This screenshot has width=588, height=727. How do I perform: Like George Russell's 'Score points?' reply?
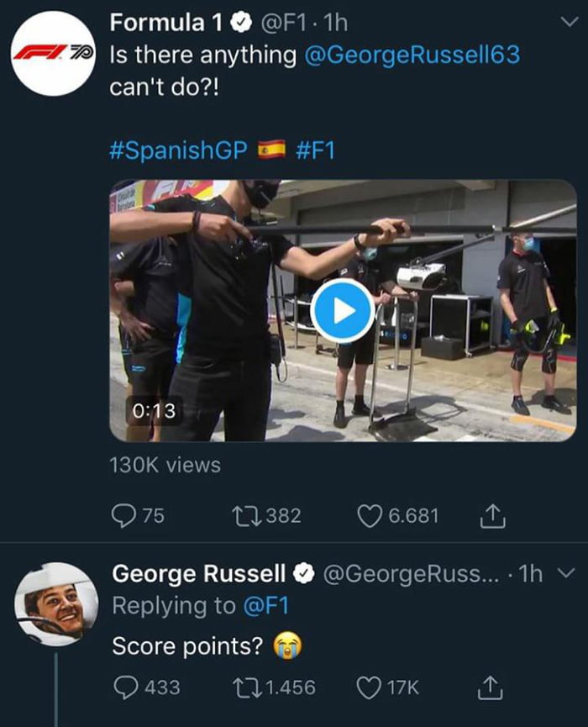point(370,687)
